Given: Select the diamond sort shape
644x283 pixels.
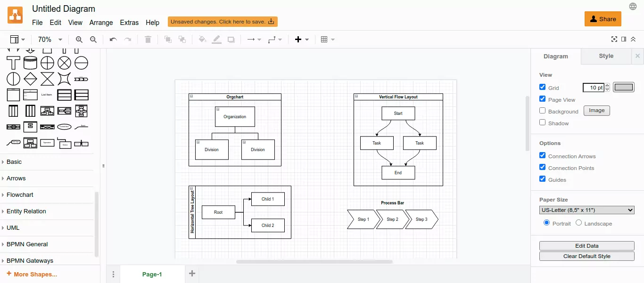Looking at the screenshot, I should pyautogui.click(x=30, y=79).
